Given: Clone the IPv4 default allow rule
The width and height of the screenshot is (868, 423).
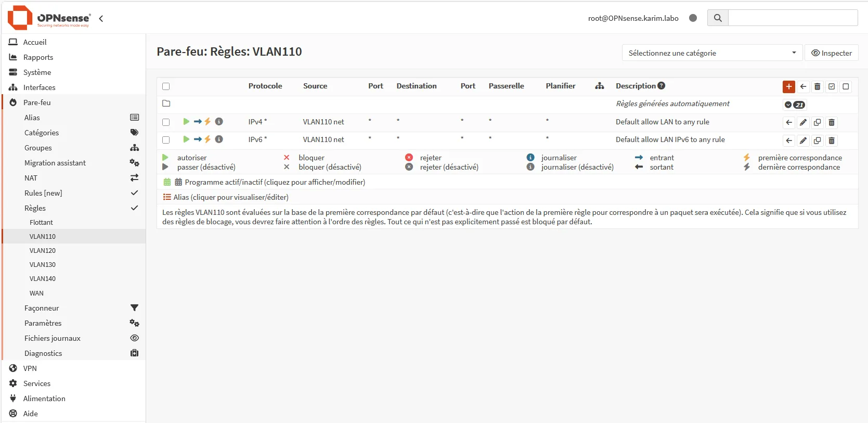Looking at the screenshot, I should [817, 123].
